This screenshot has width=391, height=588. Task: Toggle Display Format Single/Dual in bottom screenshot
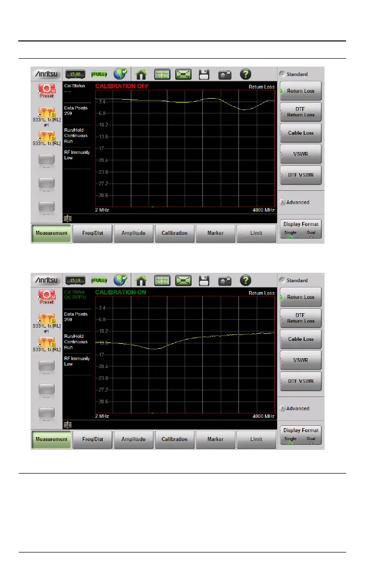pyautogui.click(x=301, y=435)
